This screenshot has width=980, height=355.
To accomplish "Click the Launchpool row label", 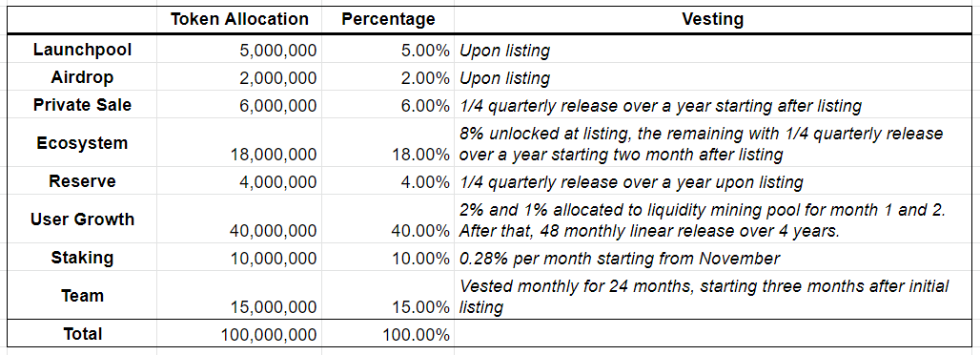I will (83, 50).
